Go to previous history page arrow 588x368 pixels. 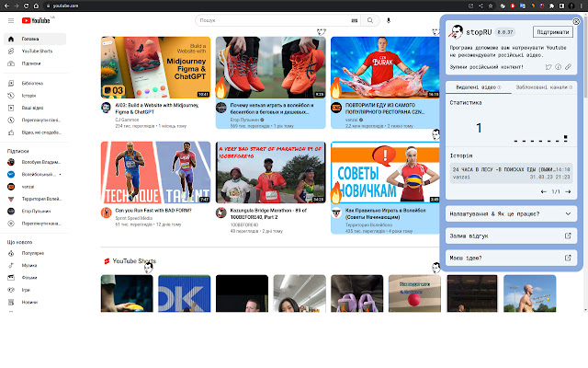(543, 191)
